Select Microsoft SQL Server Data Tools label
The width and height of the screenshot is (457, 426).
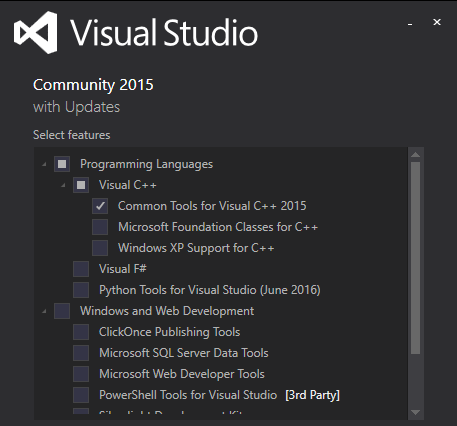(x=184, y=353)
